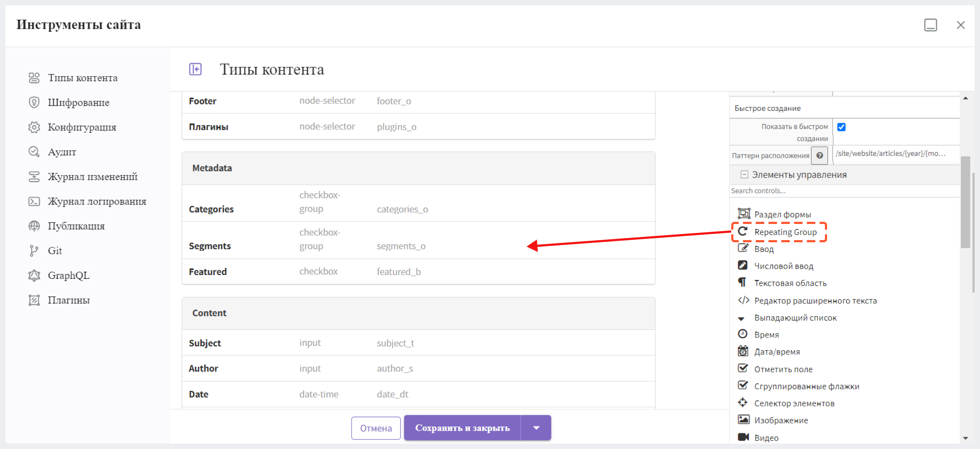Select the Текстовая область control icon

pyautogui.click(x=742, y=282)
